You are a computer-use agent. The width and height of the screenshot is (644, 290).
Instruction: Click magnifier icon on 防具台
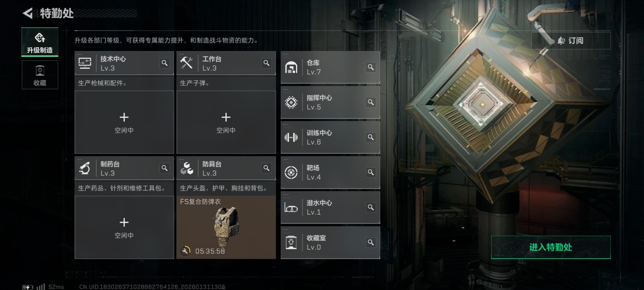coord(267,168)
